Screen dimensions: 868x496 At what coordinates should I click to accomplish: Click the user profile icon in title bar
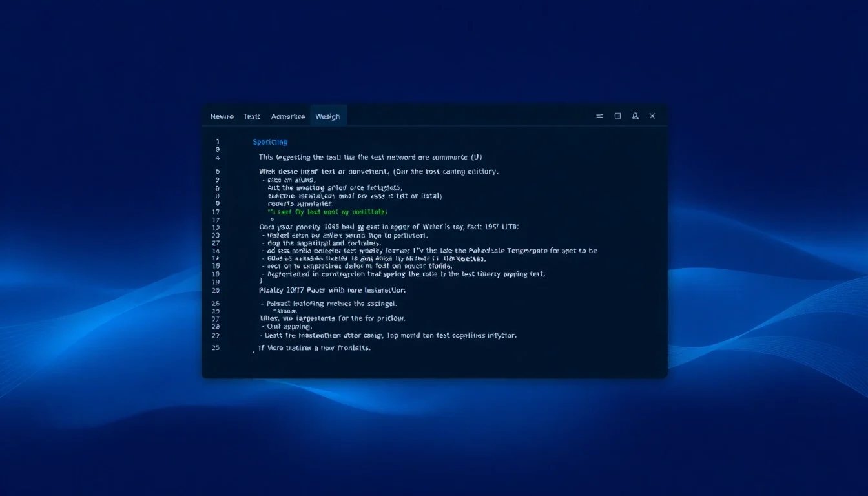[x=635, y=116]
